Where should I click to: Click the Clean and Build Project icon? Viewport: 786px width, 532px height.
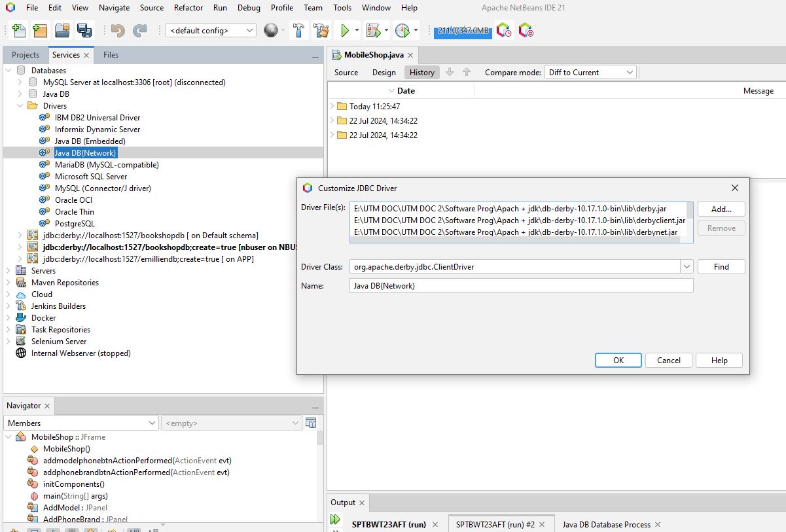321,30
